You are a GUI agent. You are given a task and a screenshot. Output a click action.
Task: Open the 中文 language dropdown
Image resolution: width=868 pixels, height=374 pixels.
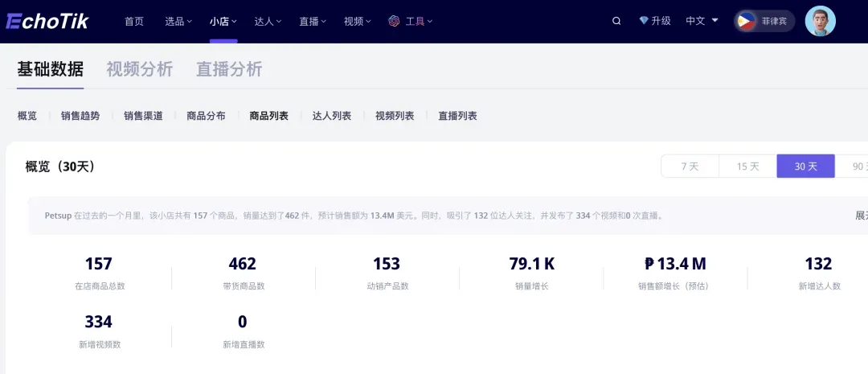[702, 21]
